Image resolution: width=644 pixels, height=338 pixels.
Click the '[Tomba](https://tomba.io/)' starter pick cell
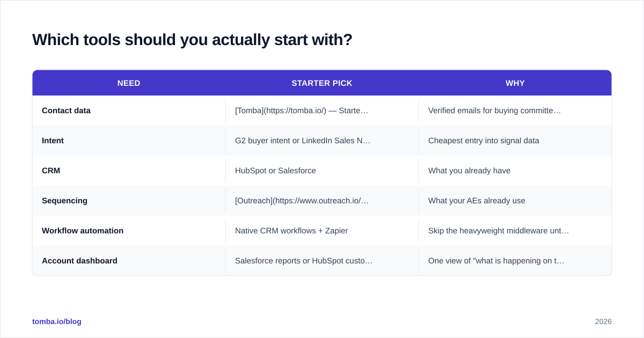(x=322, y=111)
